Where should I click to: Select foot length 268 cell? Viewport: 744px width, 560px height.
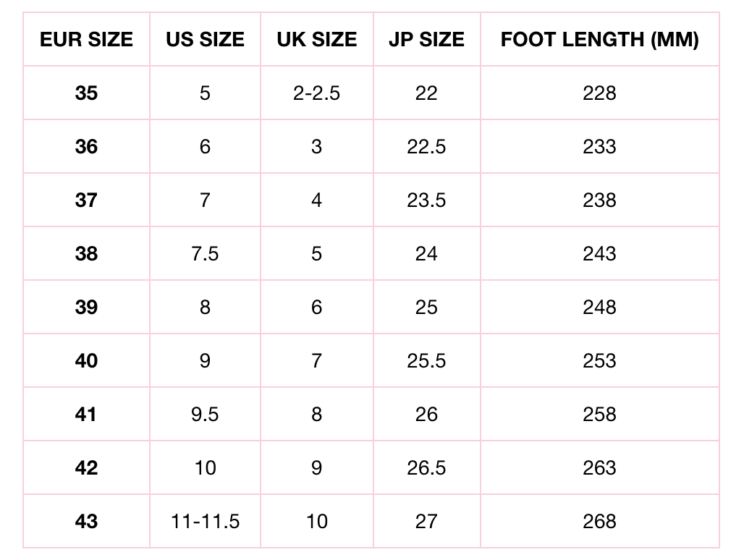[x=599, y=522]
